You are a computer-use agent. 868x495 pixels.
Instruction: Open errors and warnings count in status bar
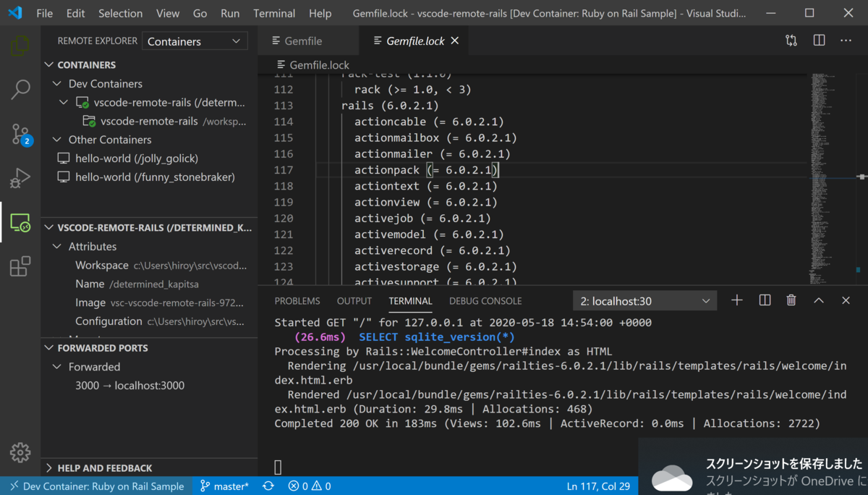click(310, 486)
